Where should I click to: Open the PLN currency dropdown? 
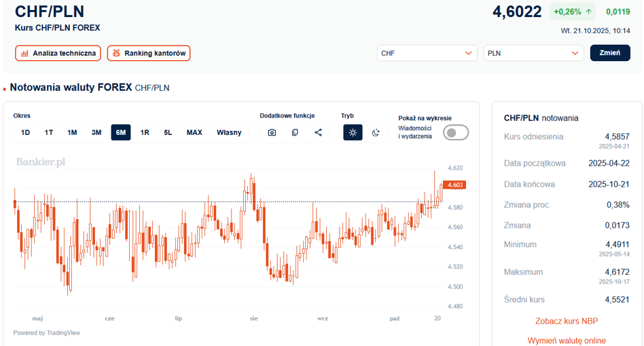click(x=533, y=53)
